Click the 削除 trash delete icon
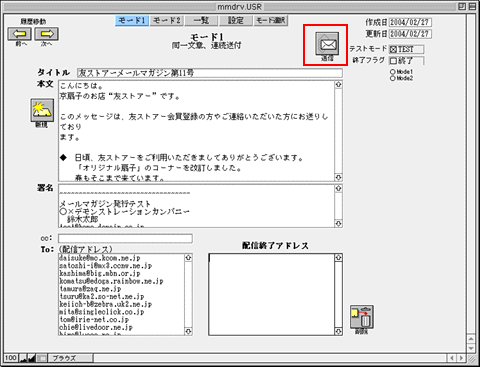 pos(362,317)
